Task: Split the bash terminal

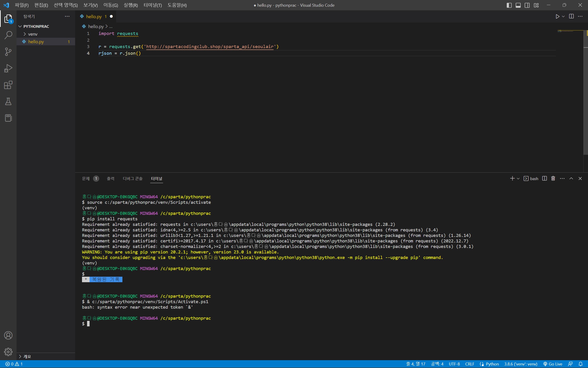Action: 545,178
